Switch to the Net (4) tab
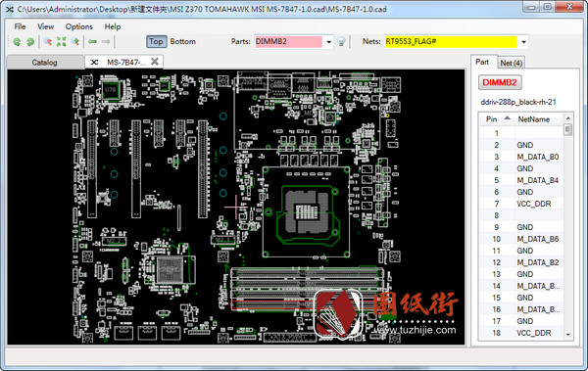The image size is (588, 371). [x=512, y=63]
